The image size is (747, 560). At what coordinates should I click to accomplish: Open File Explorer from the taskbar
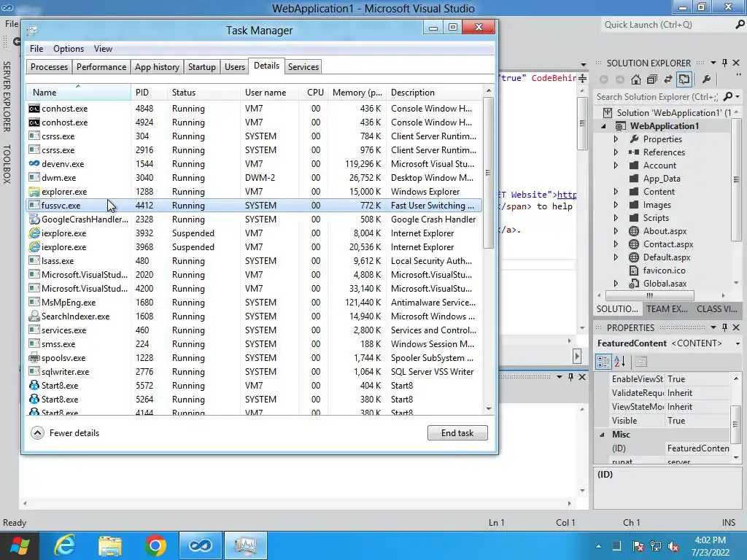point(110,545)
